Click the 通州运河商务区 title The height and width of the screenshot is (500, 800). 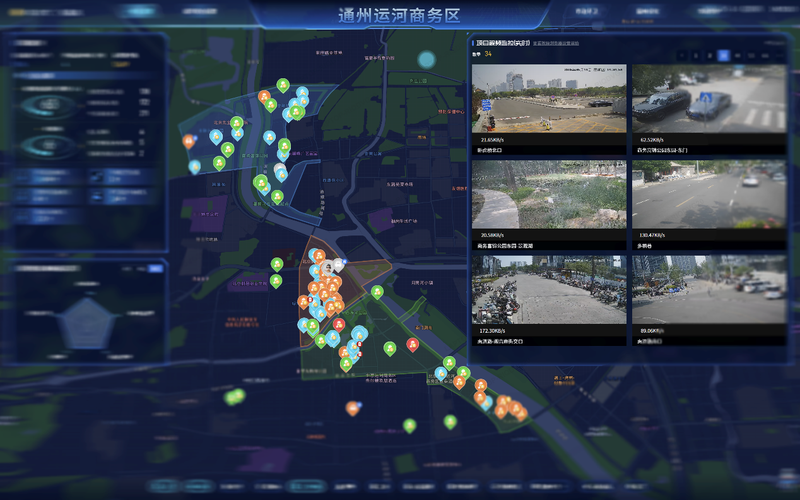click(399, 15)
